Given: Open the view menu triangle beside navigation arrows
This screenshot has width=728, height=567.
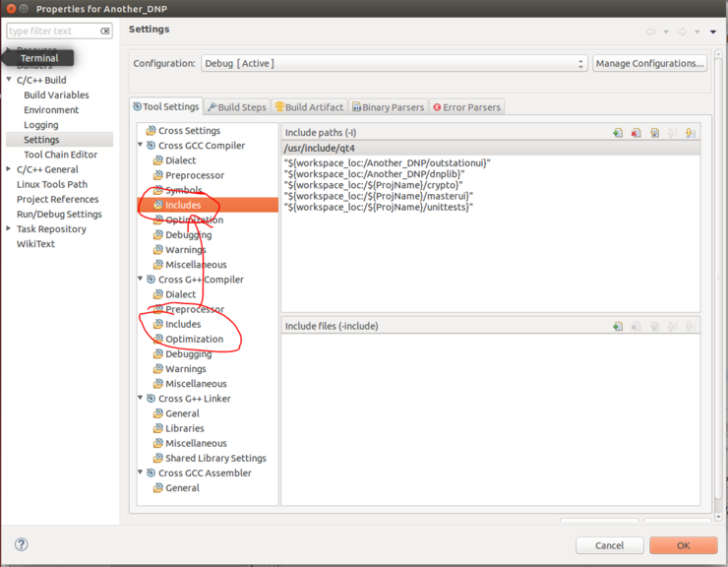Looking at the screenshot, I should pyautogui.click(x=713, y=31).
